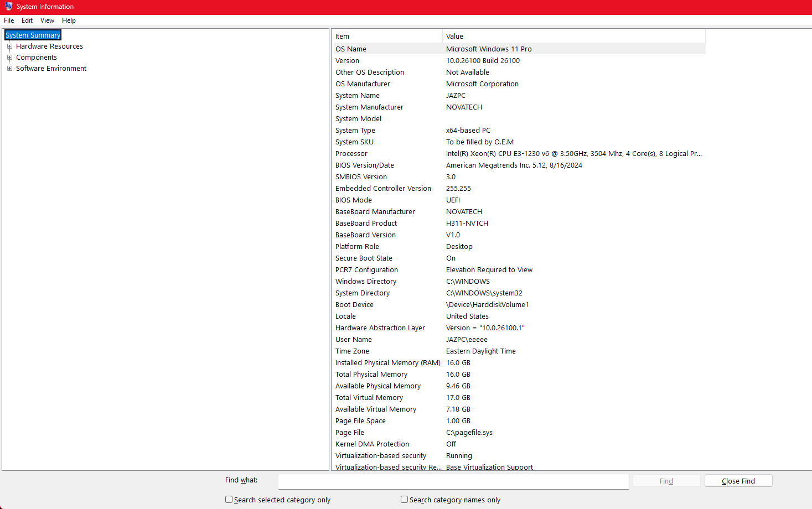Select the Total Virtual Memory row
This screenshot has height=509, width=812.
520,397
